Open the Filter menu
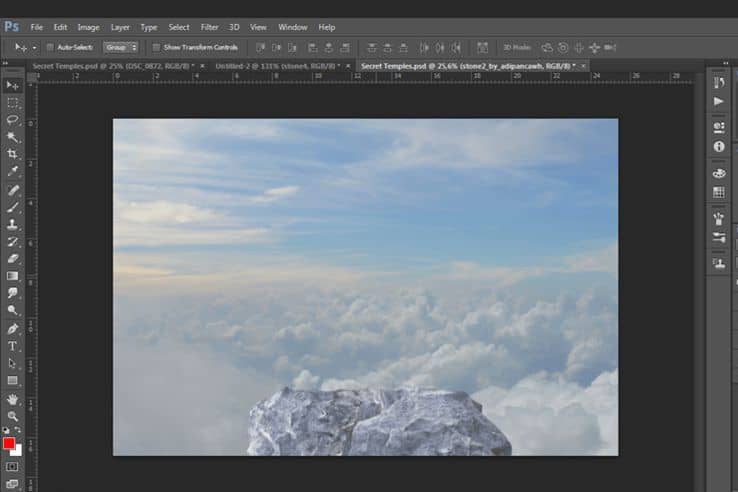Viewport: 738px width, 492px height. pos(209,27)
